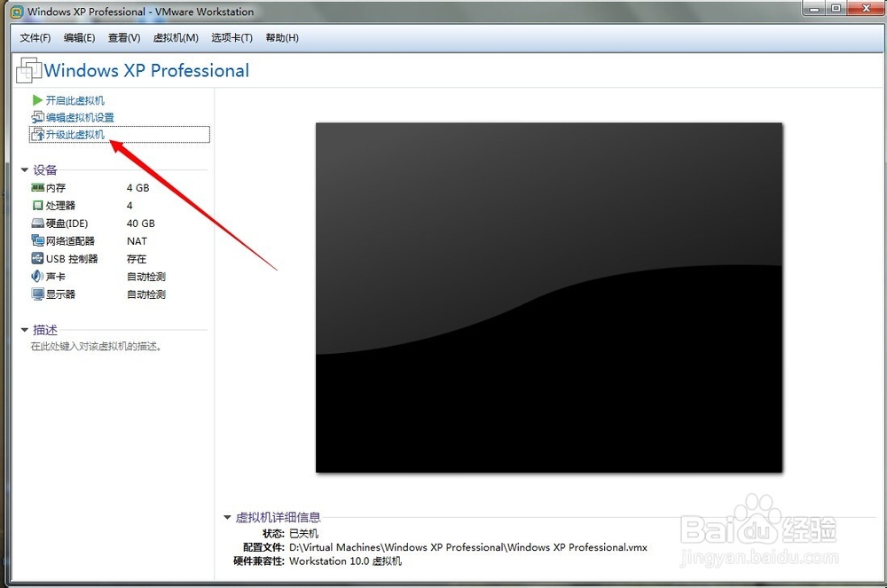Select the processor (处理器) device icon

pos(37,205)
